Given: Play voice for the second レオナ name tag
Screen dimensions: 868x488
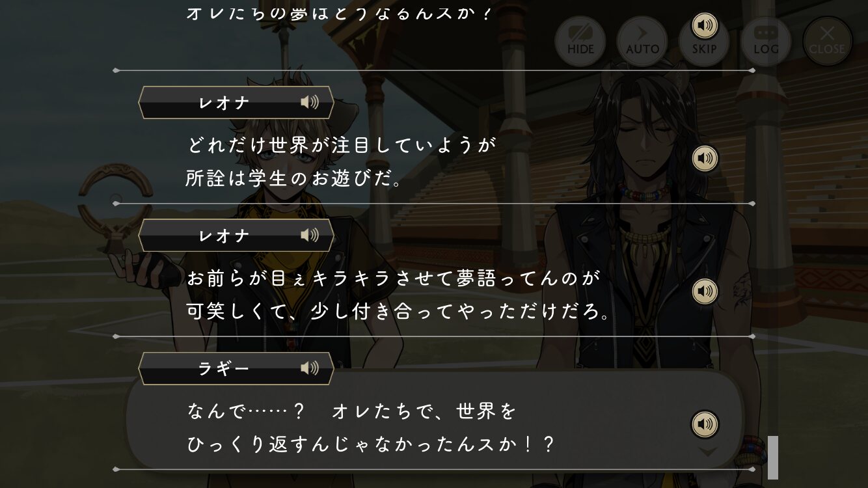Looking at the screenshot, I should coord(310,235).
